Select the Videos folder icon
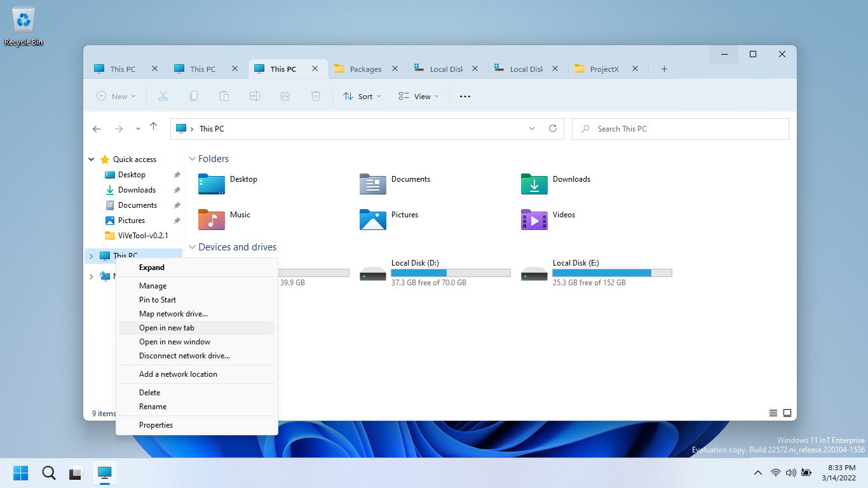The image size is (868, 488). [534, 219]
